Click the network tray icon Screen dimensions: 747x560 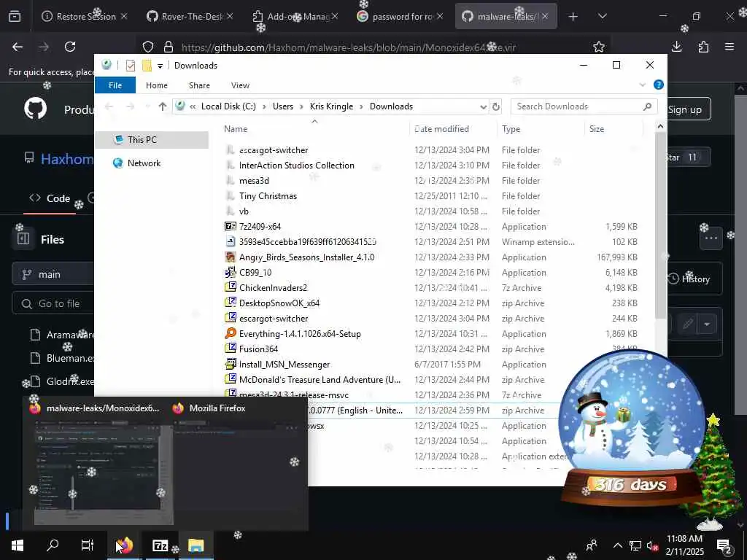[635, 545]
